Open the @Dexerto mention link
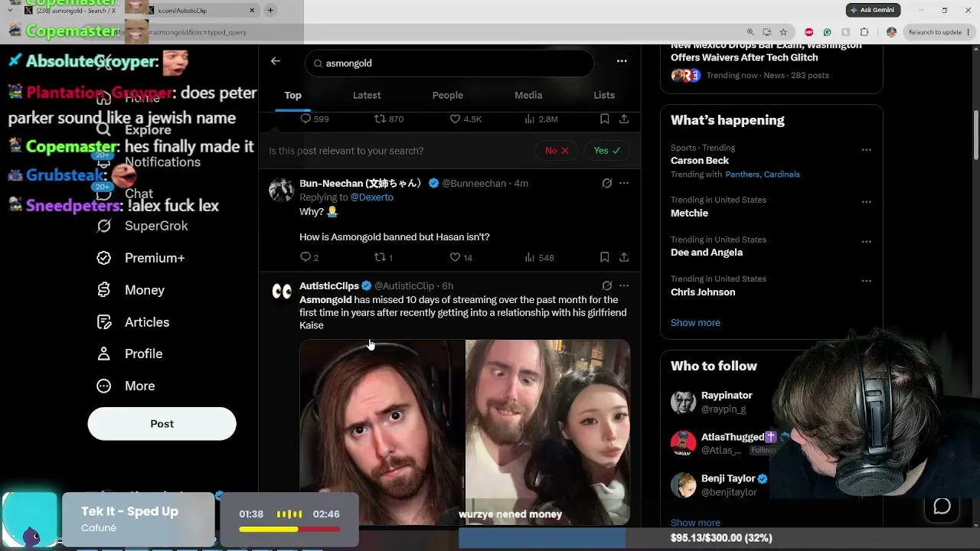 (371, 197)
